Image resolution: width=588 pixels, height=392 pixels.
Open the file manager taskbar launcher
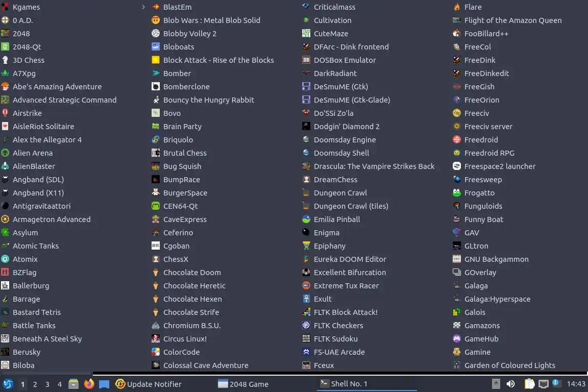73,384
